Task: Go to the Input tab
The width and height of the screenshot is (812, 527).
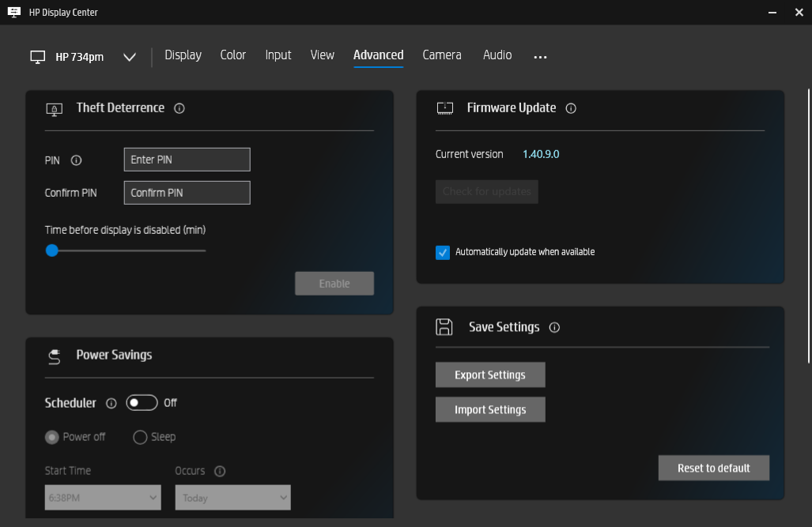Action: [278, 55]
